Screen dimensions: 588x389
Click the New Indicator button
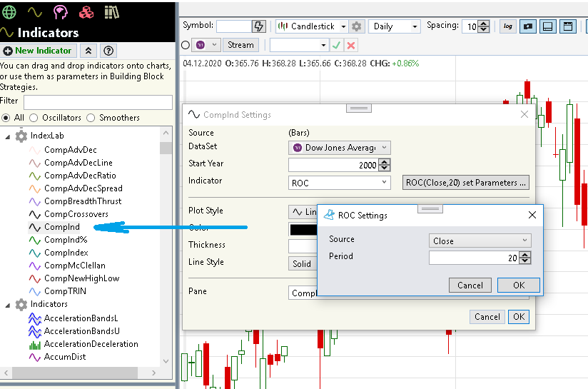[38, 51]
